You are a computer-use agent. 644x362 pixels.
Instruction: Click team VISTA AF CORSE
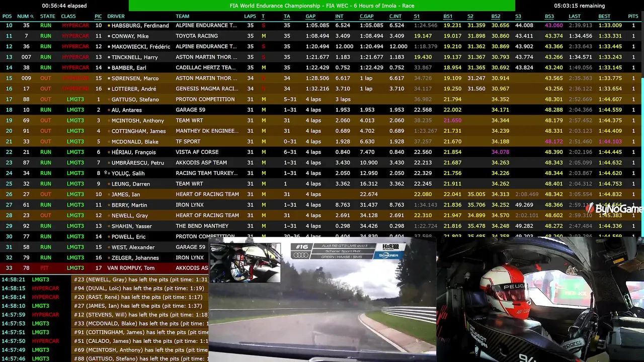(197, 152)
